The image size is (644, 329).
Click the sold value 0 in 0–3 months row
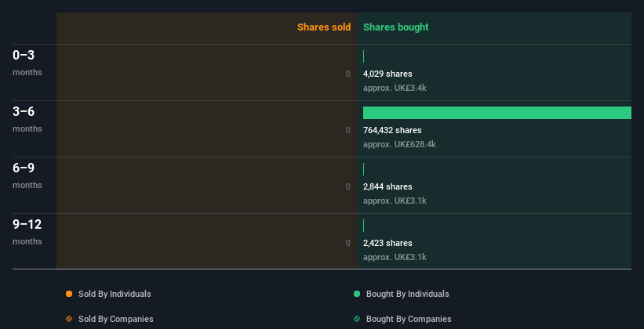(x=348, y=74)
